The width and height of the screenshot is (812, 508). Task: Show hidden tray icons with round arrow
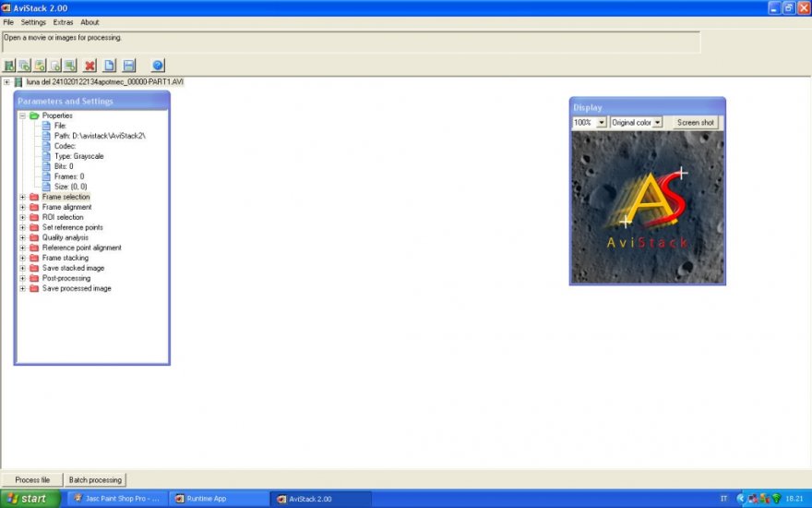(x=741, y=499)
